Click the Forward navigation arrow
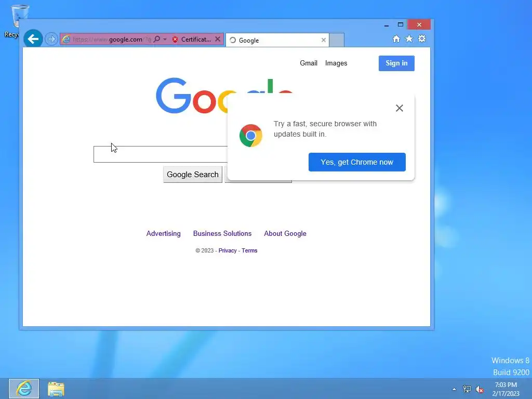This screenshot has height=399, width=532. (x=51, y=39)
